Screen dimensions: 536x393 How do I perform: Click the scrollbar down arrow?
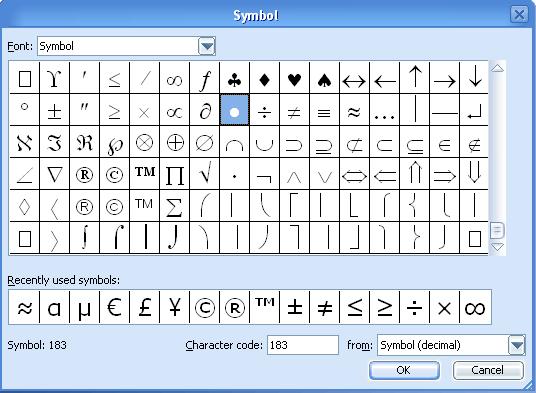[497, 246]
